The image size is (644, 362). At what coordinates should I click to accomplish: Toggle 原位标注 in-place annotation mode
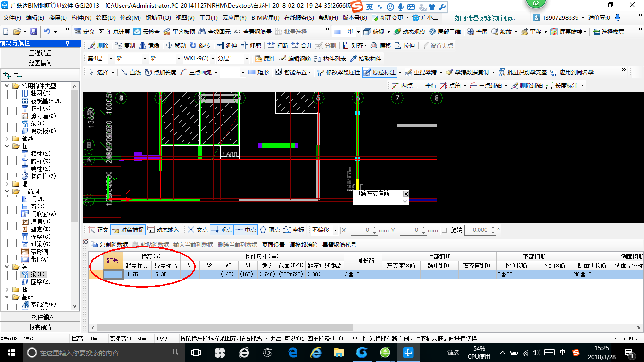tap(380, 73)
